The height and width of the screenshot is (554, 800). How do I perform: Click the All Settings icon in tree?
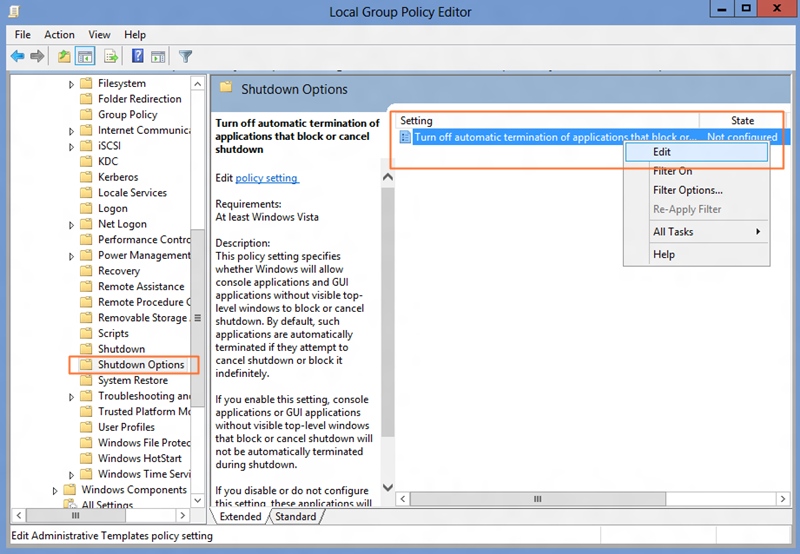(x=69, y=504)
